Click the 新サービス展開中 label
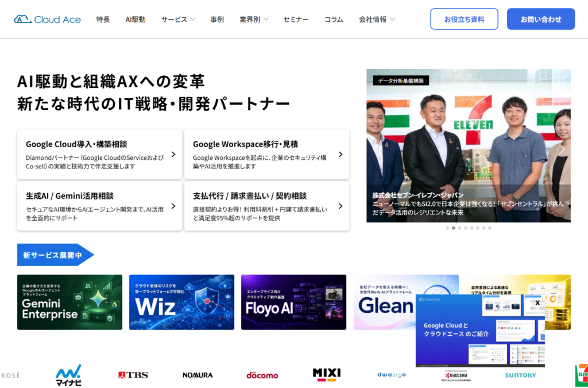588x388 pixels. tap(55, 255)
